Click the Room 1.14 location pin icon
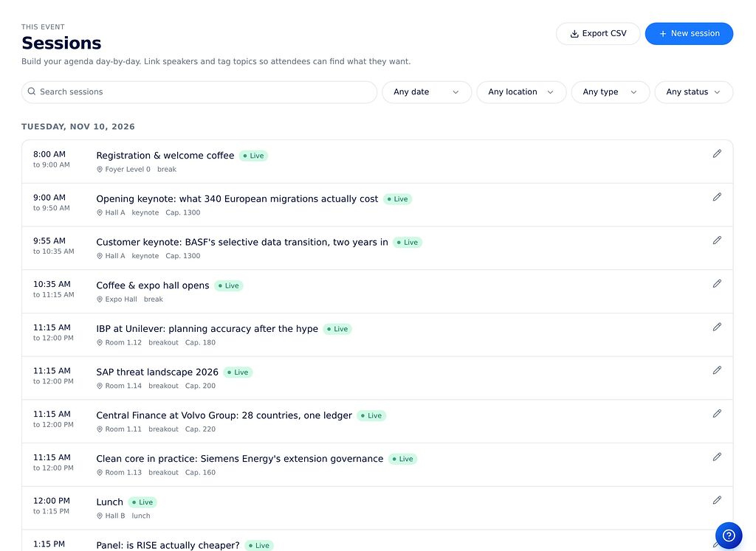The width and height of the screenshot is (756, 551). pyautogui.click(x=100, y=387)
